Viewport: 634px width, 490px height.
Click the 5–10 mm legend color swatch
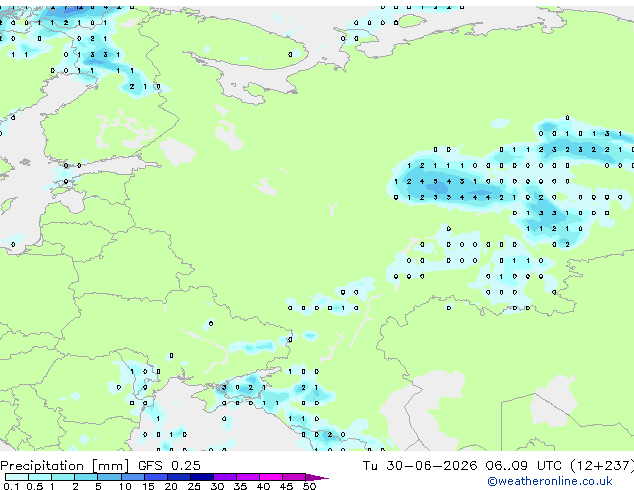[109, 477]
